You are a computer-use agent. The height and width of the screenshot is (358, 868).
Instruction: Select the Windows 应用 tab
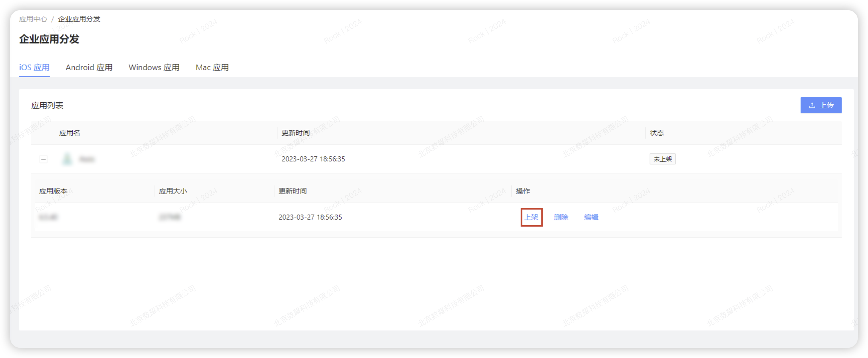point(154,67)
